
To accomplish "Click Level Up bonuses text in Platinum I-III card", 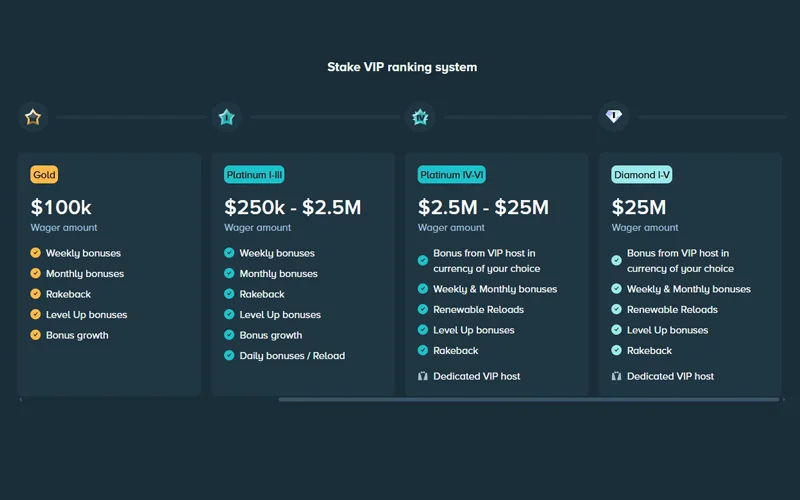I will click(280, 315).
